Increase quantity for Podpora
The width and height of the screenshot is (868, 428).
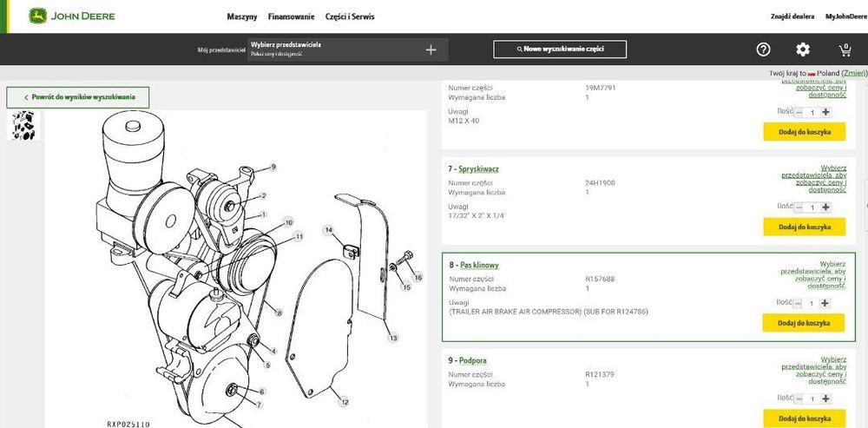click(x=826, y=398)
